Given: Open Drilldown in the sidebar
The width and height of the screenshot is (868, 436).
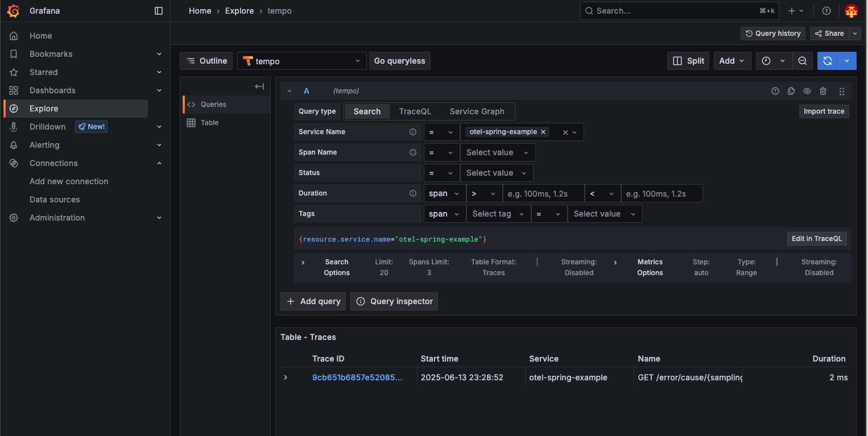Looking at the screenshot, I should (47, 127).
